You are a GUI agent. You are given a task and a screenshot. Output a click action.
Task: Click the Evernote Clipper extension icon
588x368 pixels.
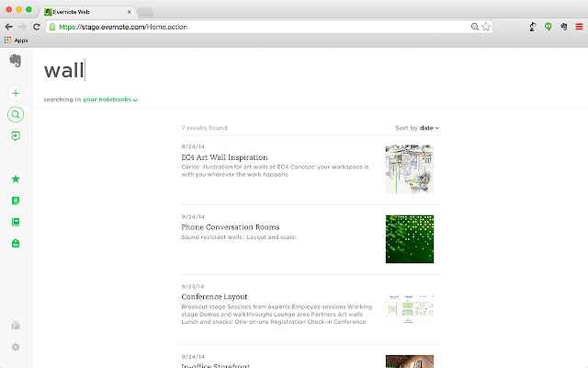point(564,27)
